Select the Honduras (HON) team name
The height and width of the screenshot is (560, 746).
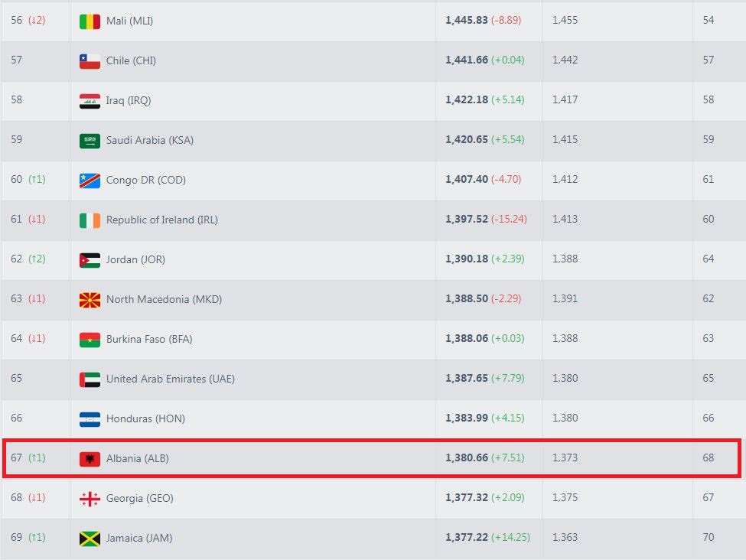coord(145,418)
